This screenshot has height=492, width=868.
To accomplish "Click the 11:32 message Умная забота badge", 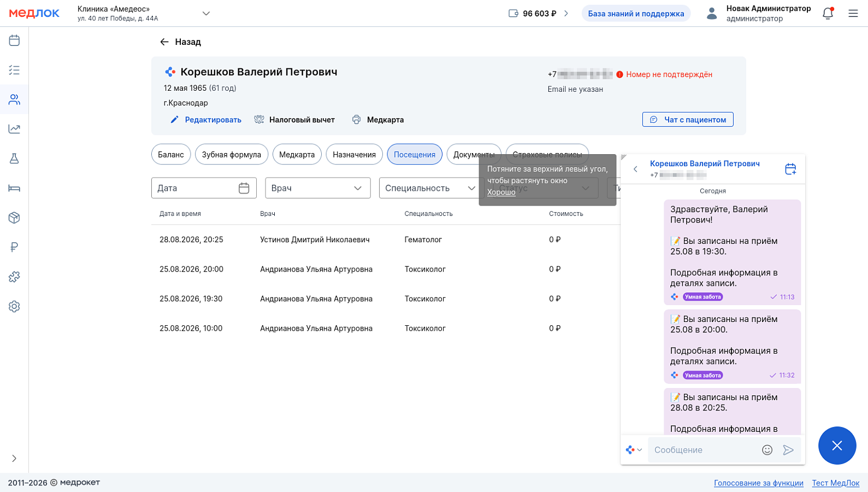I will (703, 375).
